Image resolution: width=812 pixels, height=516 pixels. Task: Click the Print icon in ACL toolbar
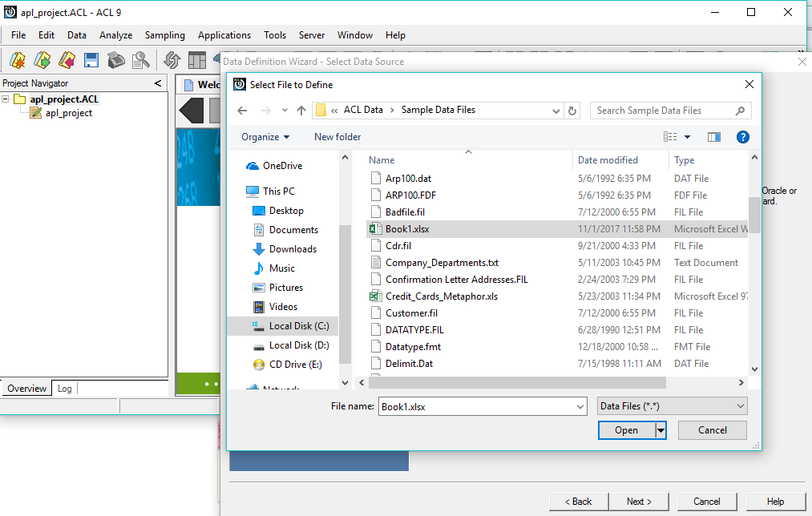point(116,61)
